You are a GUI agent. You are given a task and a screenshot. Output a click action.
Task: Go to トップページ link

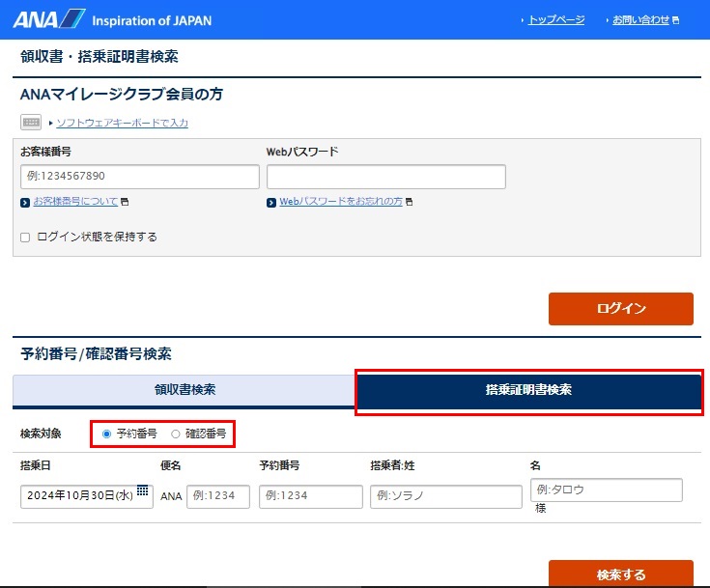coord(556,20)
